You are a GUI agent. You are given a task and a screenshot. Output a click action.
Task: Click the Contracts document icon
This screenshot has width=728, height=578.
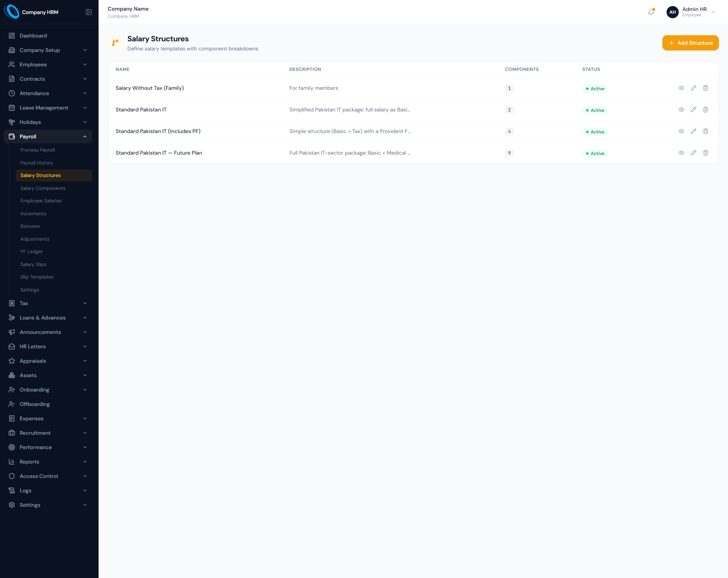pos(12,79)
